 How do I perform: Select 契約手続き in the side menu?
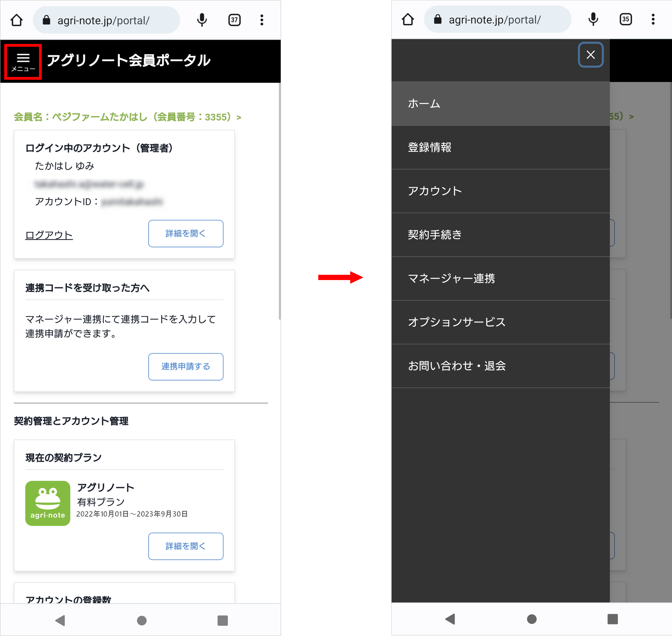point(501,235)
